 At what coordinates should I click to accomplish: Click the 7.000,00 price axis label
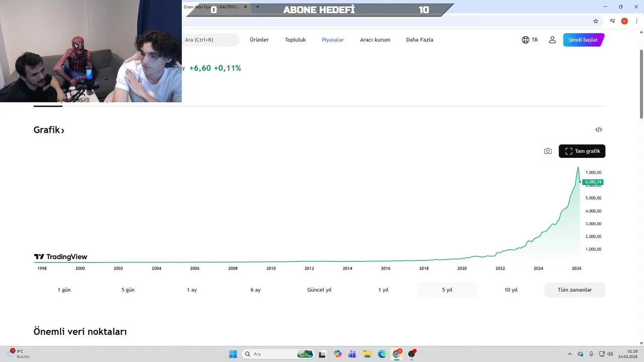(593, 172)
